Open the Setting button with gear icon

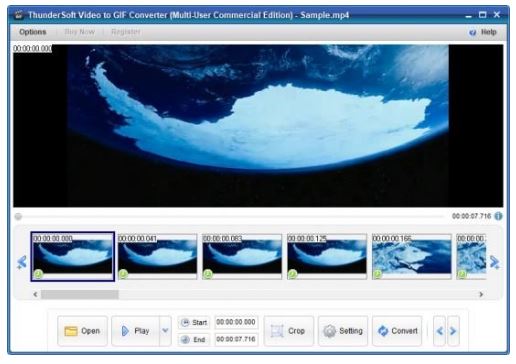343,331
